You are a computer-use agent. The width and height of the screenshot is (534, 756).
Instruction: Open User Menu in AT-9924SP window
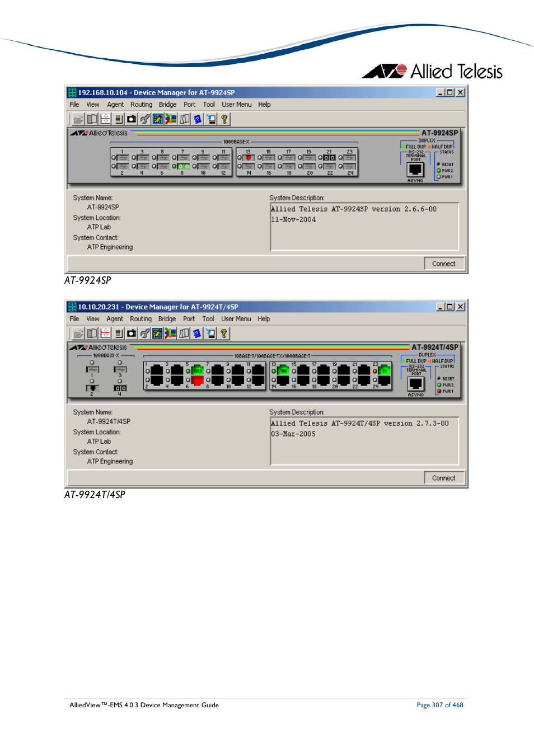click(x=237, y=105)
